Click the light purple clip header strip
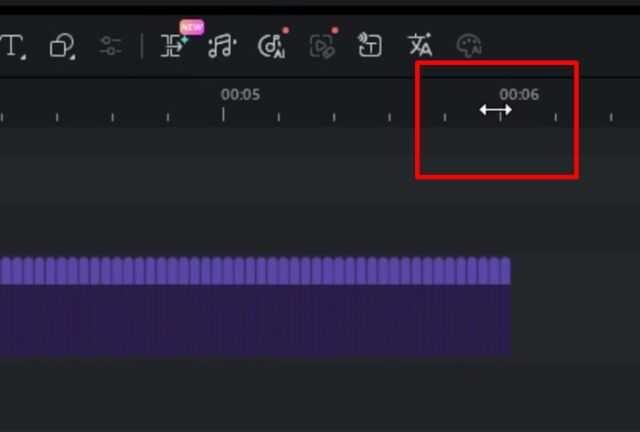The height and width of the screenshot is (432, 640). (250, 271)
